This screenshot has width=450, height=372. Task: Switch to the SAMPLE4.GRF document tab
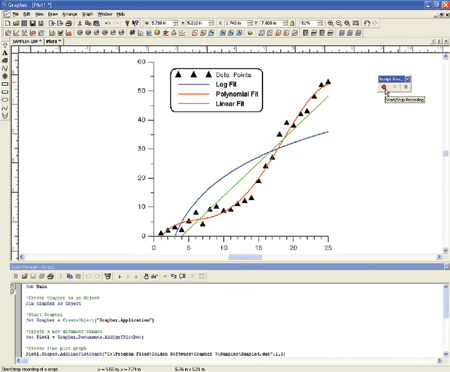(27, 41)
